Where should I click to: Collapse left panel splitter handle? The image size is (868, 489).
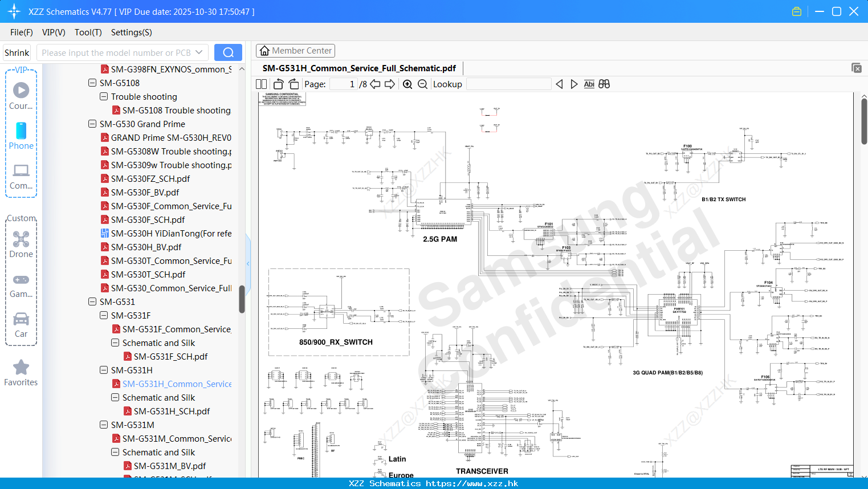248,263
